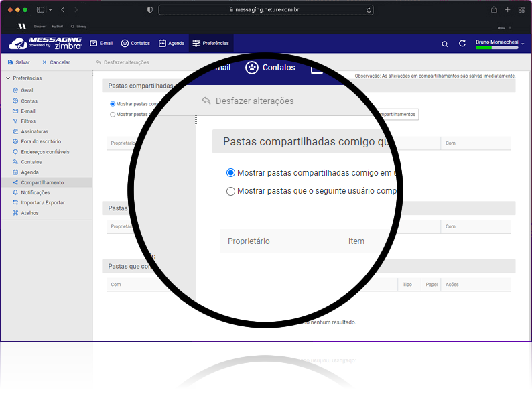This screenshot has width=532, height=398.
Task: Click the browser address bar
Action: 266,10
